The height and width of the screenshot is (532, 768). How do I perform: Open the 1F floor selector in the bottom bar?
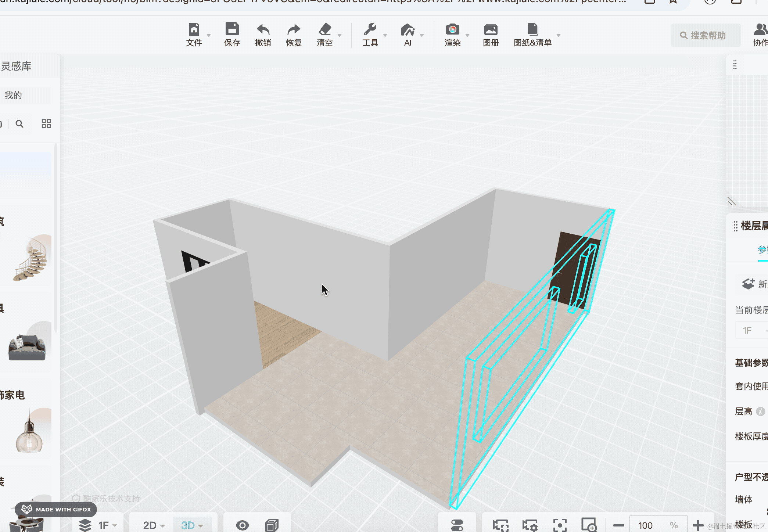108,525
